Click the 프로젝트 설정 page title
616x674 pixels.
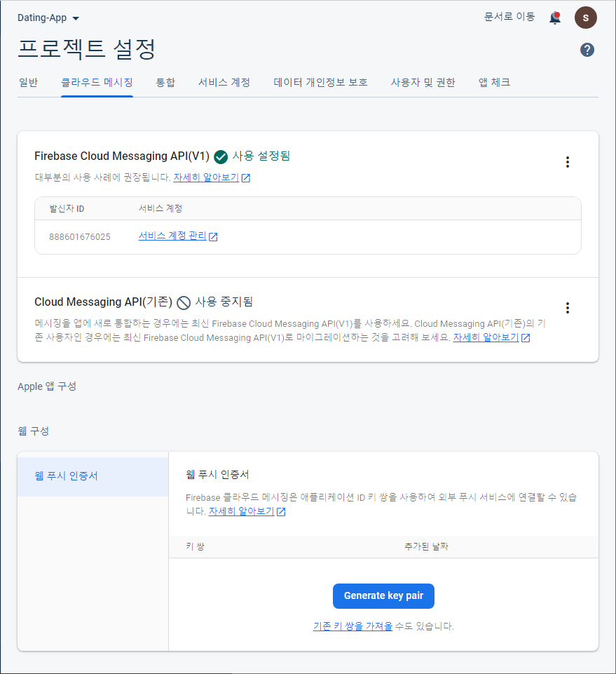coord(86,49)
